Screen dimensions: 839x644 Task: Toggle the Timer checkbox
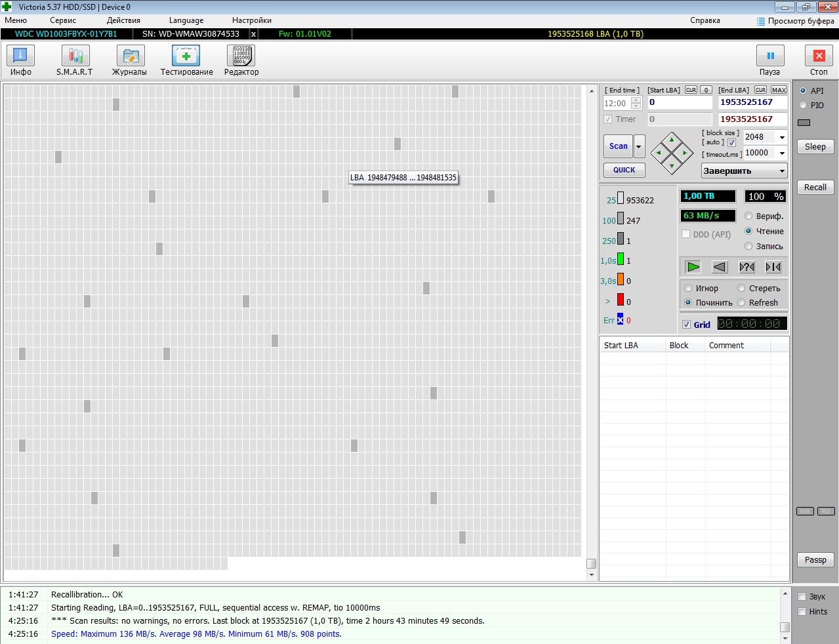tap(607, 119)
